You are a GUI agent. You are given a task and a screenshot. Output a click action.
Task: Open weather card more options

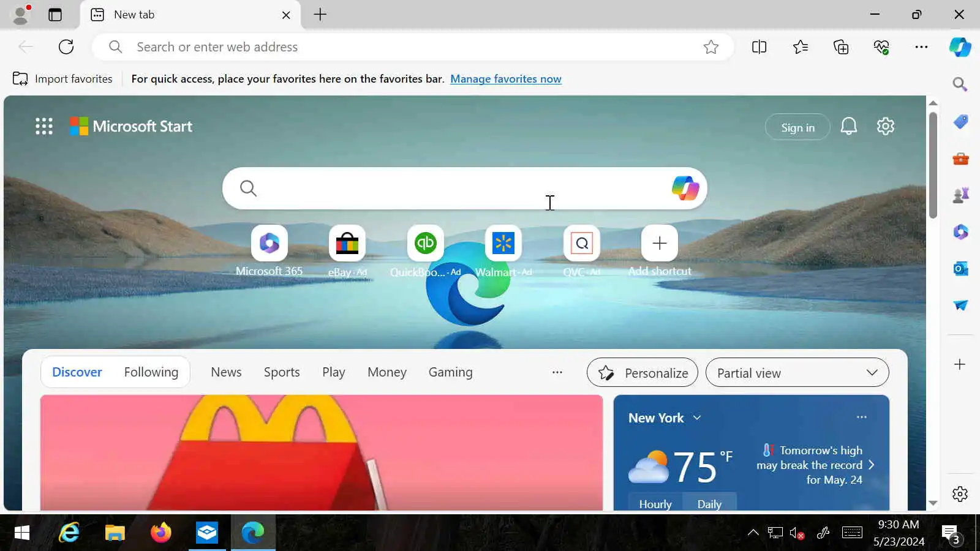[x=862, y=417]
